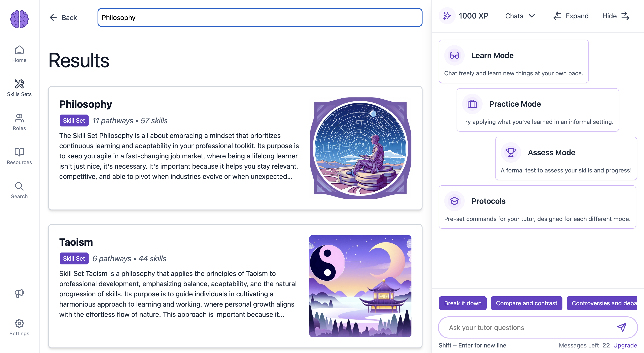This screenshot has width=644, height=353.
Task: Click the send message paper plane icon
Action: (621, 327)
